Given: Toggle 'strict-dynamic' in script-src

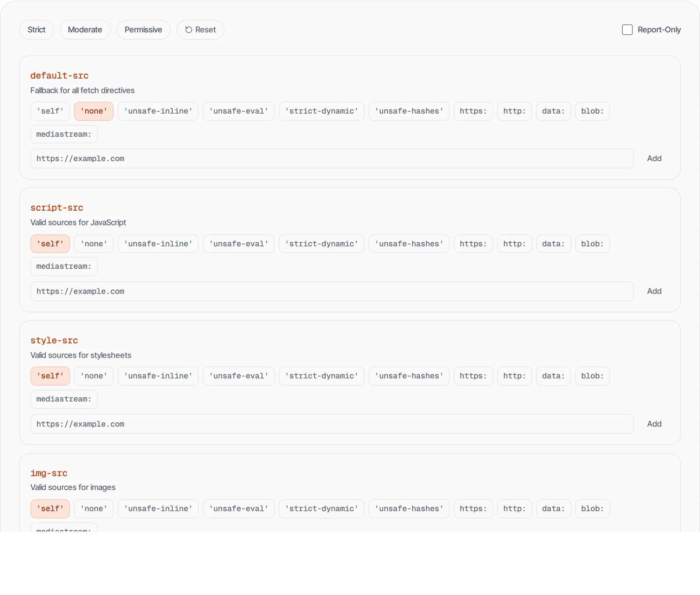Looking at the screenshot, I should 322,244.
